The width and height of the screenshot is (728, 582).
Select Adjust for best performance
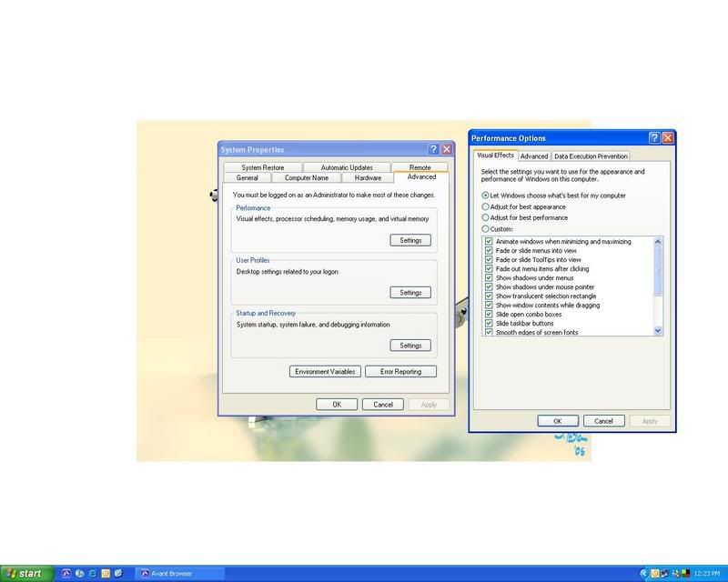click(485, 217)
